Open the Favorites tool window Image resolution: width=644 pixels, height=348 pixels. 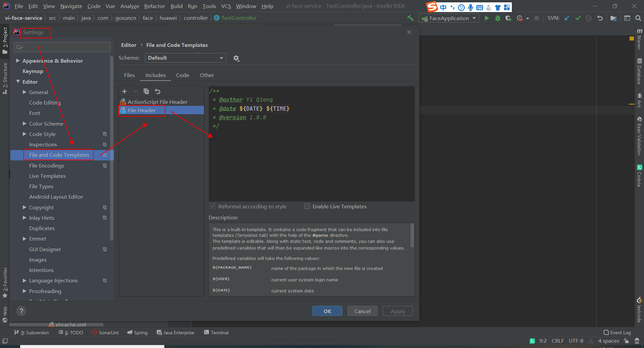pos(5,283)
